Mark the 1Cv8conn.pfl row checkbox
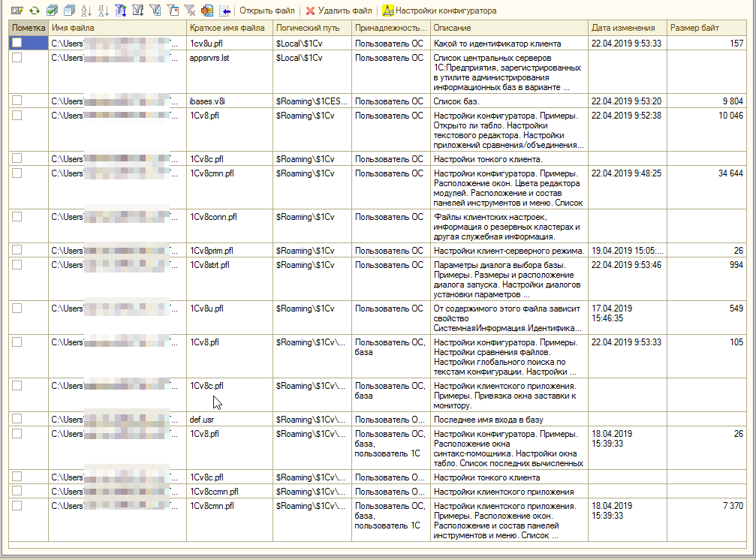Viewport: 756px width, 560px height. [17, 216]
